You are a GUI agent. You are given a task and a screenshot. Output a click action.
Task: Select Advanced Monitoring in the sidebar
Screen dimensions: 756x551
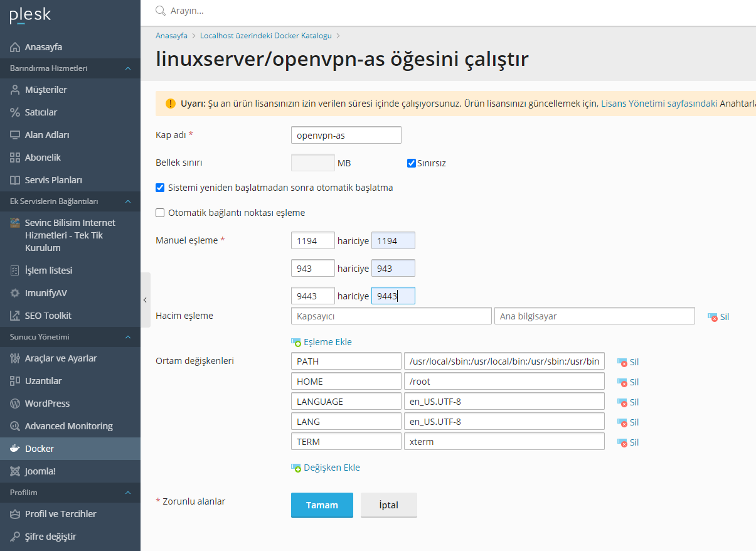pos(70,426)
